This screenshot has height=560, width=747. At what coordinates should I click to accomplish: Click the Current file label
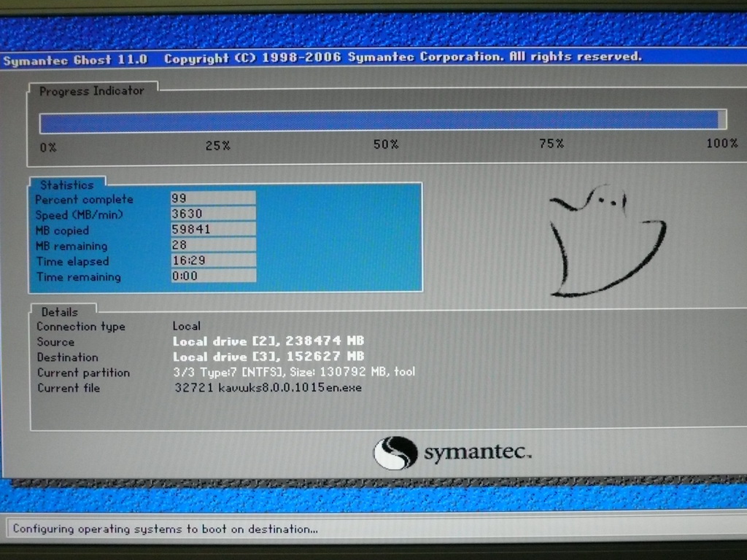pyautogui.click(x=69, y=388)
